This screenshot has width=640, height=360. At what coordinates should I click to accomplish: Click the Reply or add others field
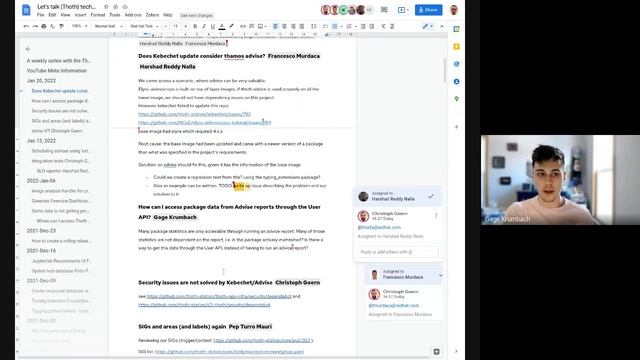tap(398, 252)
